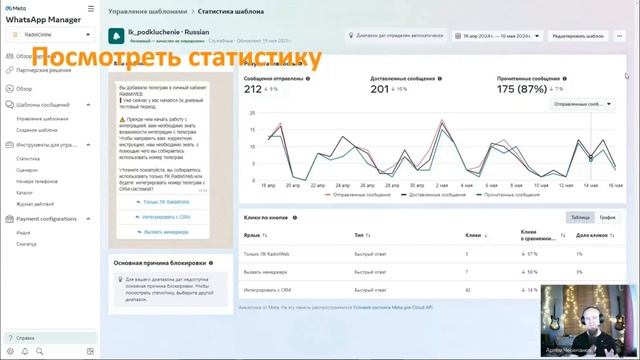Screen dimensions: 640x360
Task: Click the date range auto-detection hint button
Action: click(x=396, y=36)
